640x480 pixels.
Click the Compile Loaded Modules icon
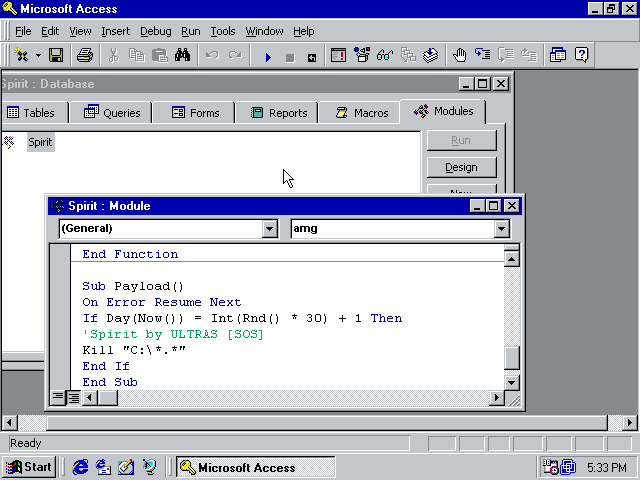(431, 55)
